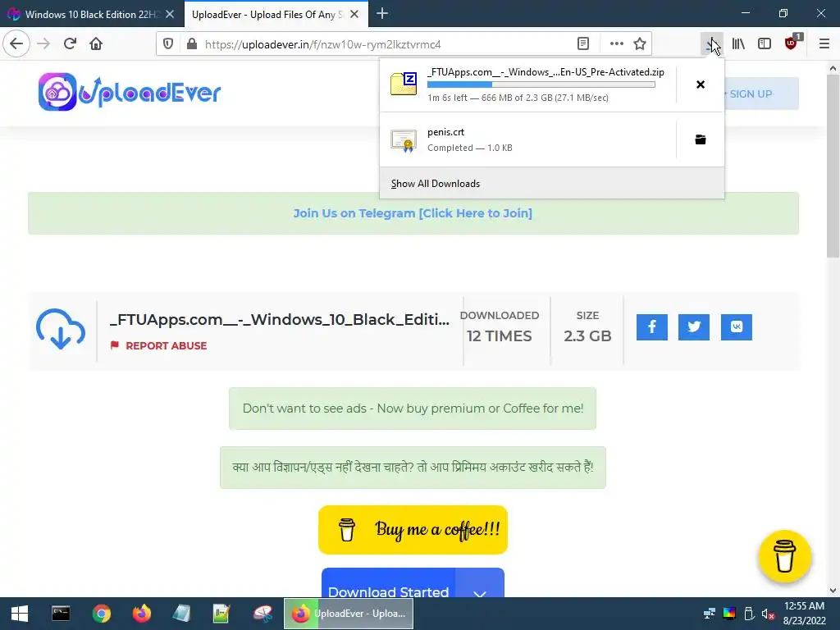Select the UploadEver tab
Viewport: 840px width, 630px height.
click(x=267, y=14)
